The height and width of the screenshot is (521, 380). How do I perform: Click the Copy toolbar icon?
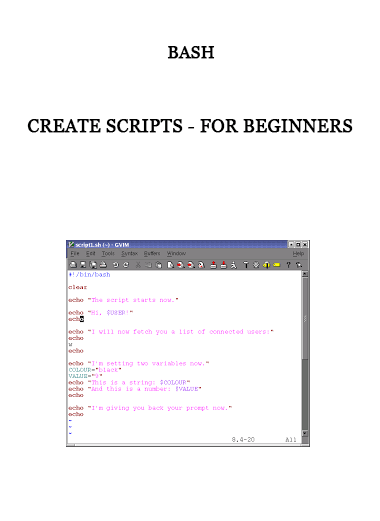(148, 265)
